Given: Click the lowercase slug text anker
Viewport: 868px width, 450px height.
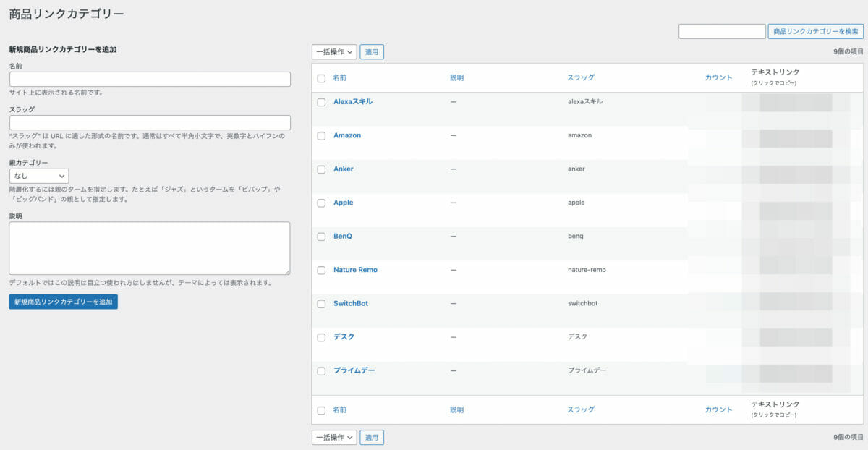Looking at the screenshot, I should pos(576,169).
